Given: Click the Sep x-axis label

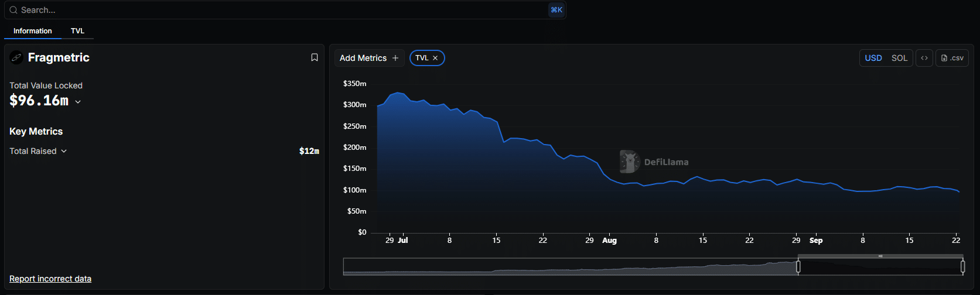Looking at the screenshot, I should (816, 240).
